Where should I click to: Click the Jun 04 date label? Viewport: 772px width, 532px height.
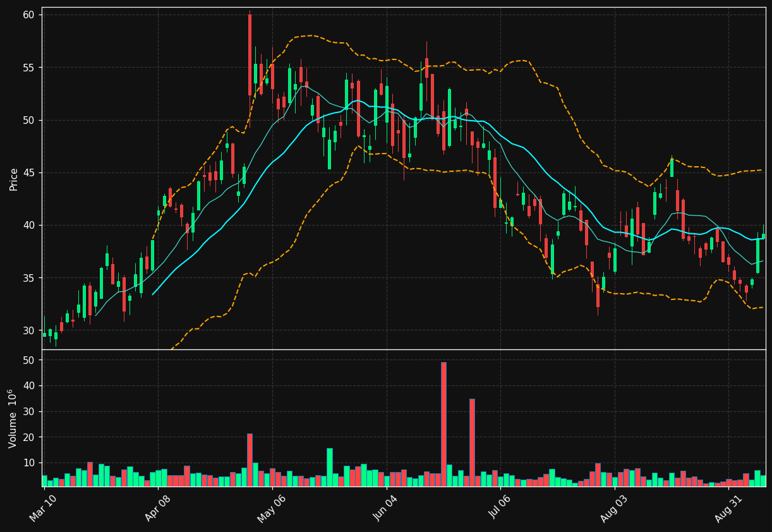point(386,508)
